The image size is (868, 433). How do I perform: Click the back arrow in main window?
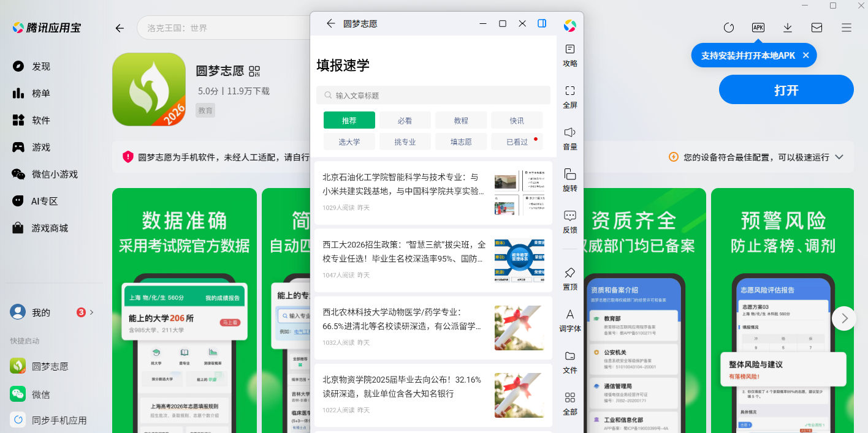point(120,28)
